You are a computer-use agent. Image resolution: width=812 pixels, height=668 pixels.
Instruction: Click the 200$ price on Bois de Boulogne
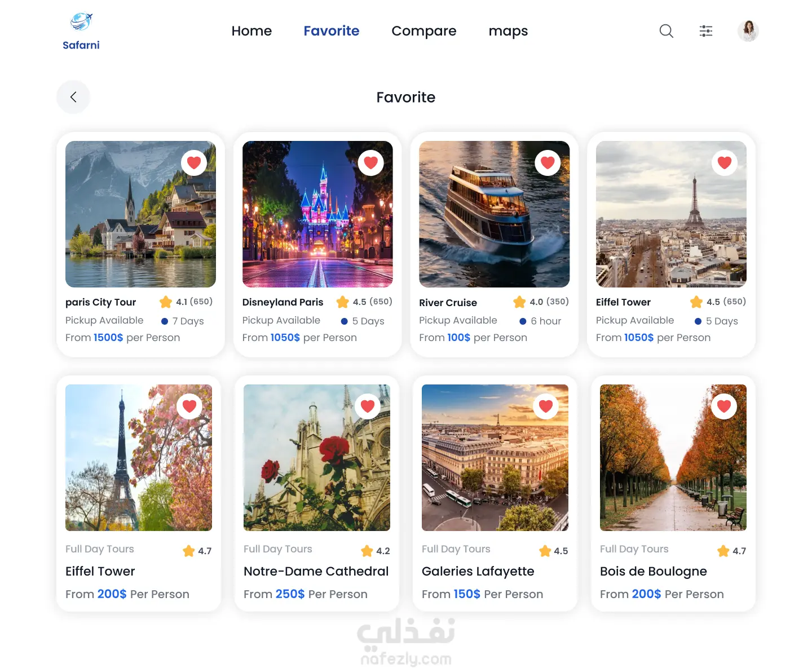(646, 594)
